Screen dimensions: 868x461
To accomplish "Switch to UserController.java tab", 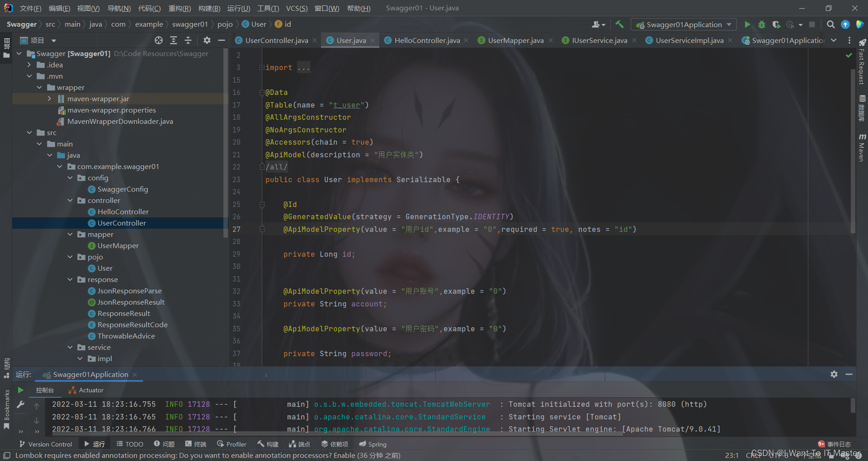I will point(277,40).
